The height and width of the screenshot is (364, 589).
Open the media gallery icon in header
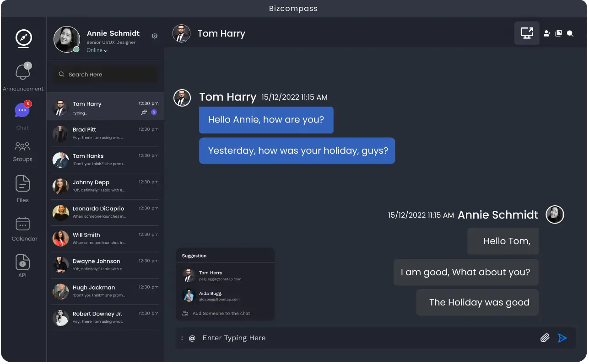tap(558, 33)
